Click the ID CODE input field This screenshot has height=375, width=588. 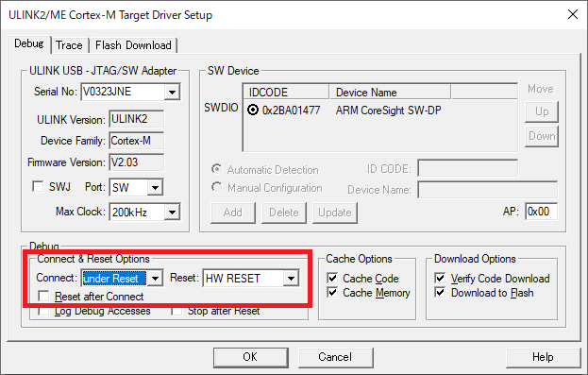tap(468, 168)
